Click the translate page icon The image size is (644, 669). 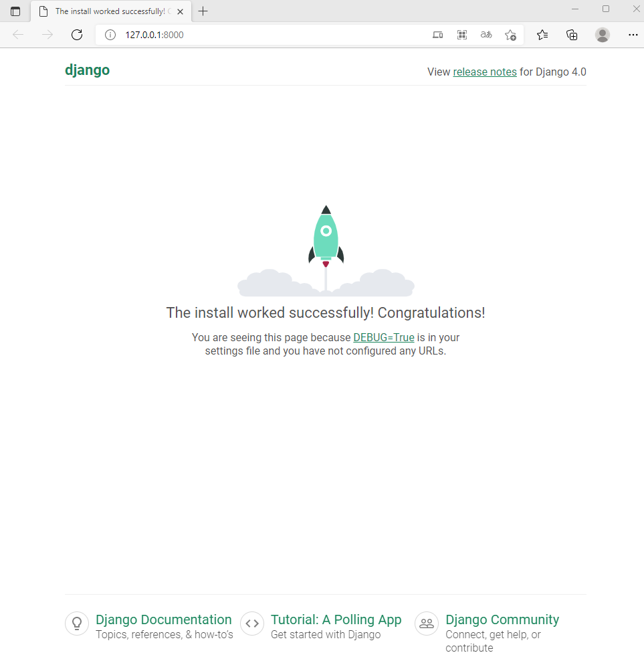[486, 35]
